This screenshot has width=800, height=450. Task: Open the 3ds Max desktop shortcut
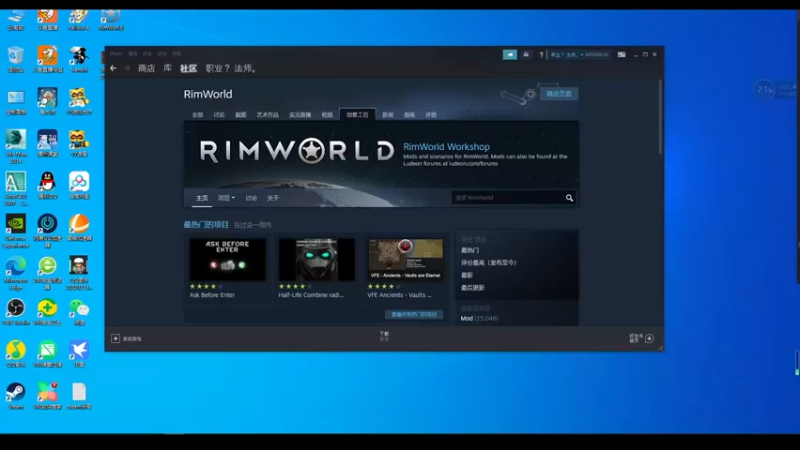[16, 146]
